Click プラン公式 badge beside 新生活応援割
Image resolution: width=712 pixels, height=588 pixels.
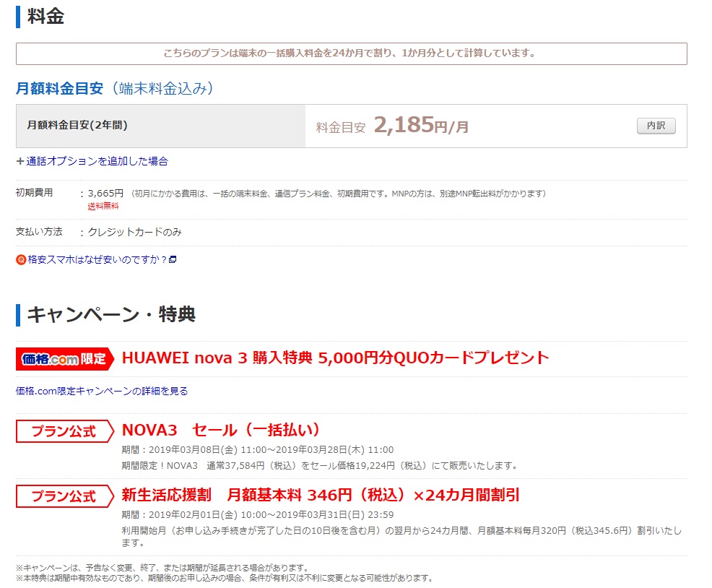point(65,496)
